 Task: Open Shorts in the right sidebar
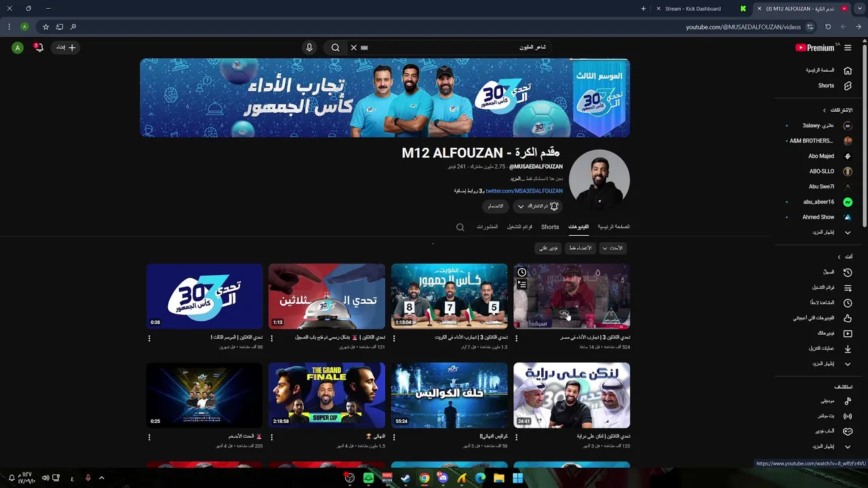pyautogui.click(x=834, y=86)
